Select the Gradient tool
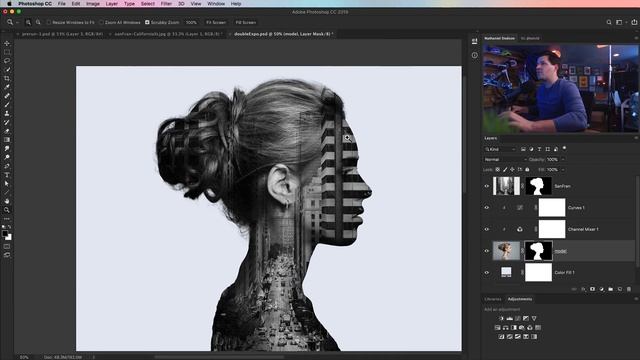The width and height of the screenshot is (640, 360). pos(7,140)
